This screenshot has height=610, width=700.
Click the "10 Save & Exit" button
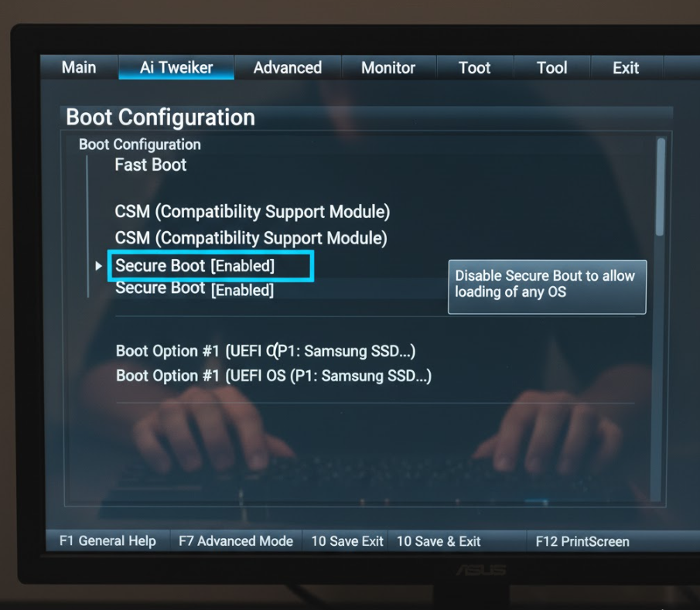(439, 541)
